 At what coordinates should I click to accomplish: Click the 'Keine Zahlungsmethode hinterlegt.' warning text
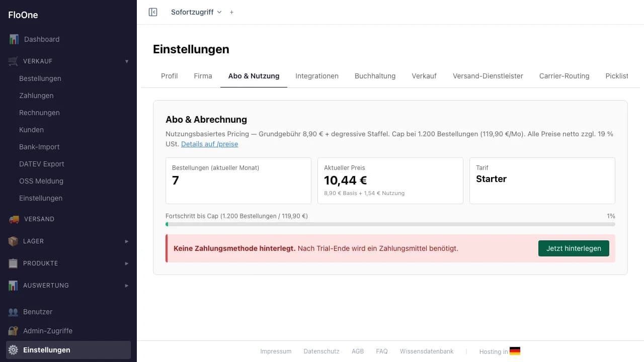pos(234,248)
